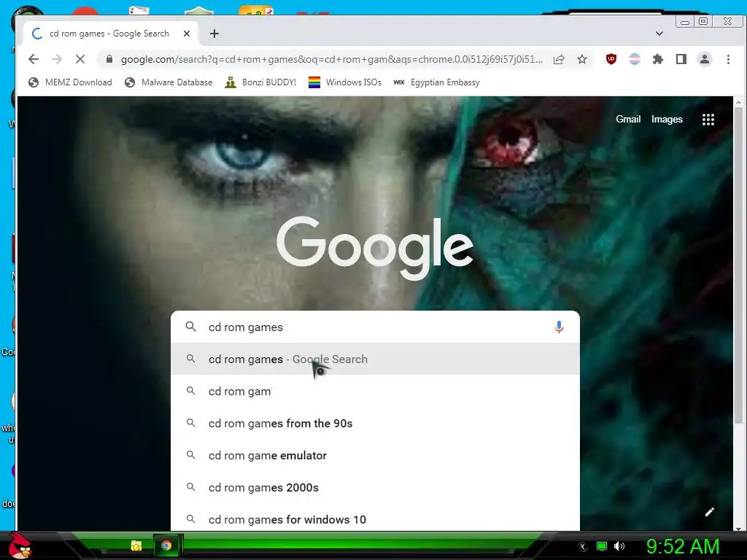Open the Angry Birds start button
Viewport: 747px width, 560px height.
[20, 545]
